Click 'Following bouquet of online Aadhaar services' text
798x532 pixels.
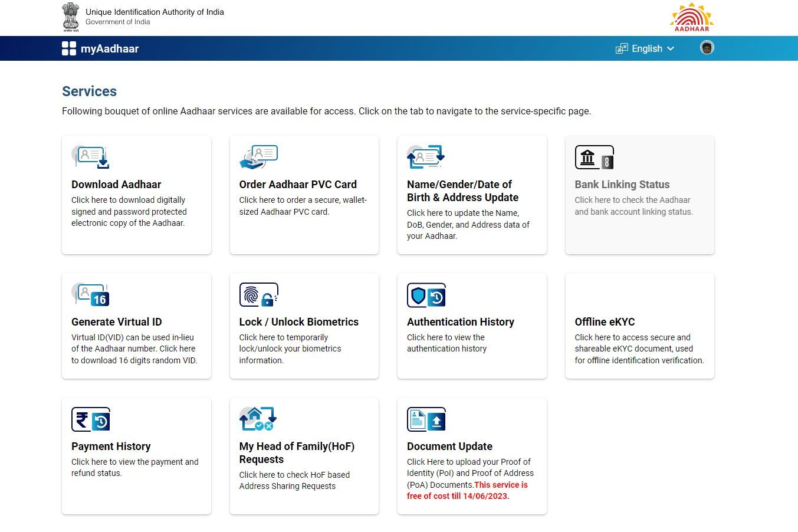326,111
